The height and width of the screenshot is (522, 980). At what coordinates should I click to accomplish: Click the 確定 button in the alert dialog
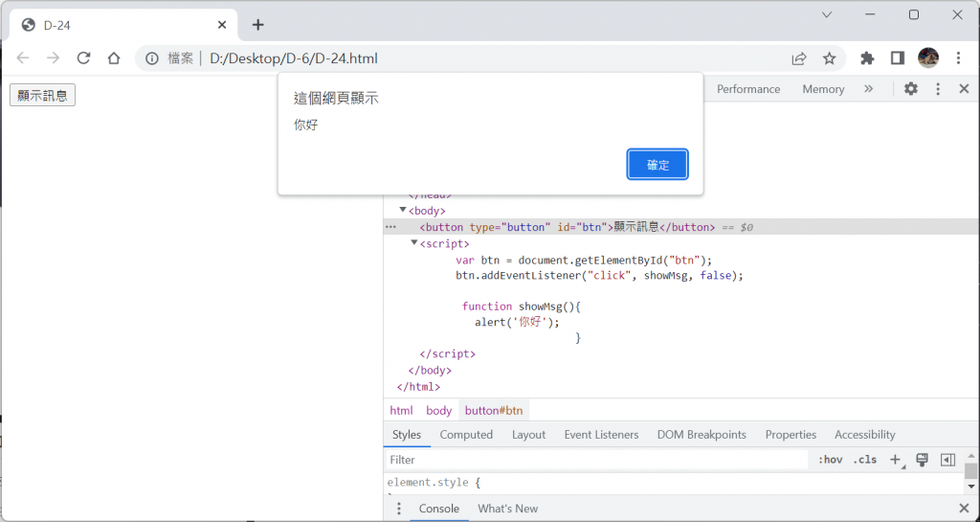pyautogui.click(x=657, y=165)
